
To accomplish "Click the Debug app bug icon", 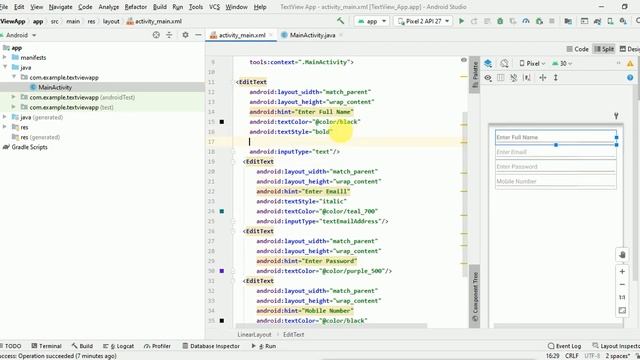I will point(500,21).
